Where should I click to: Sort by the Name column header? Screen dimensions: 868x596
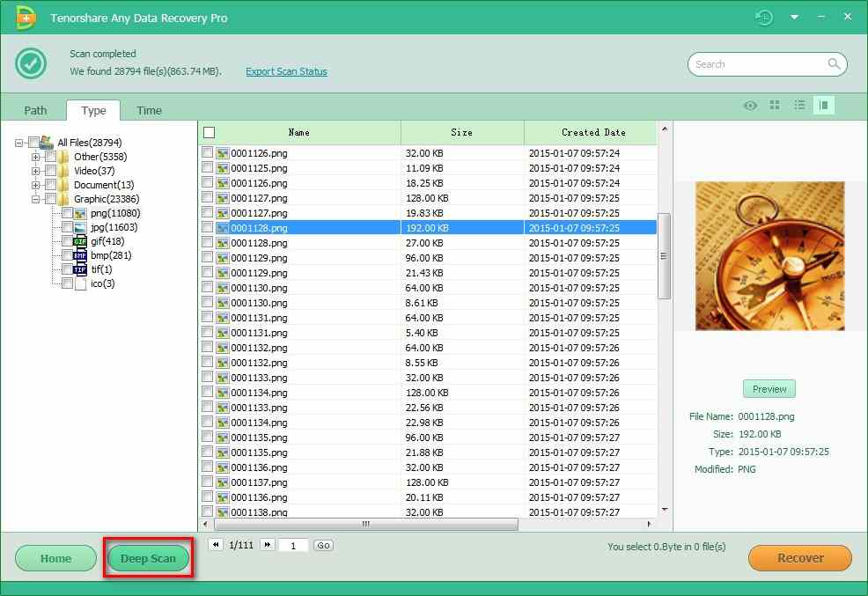tap(299, 132)
